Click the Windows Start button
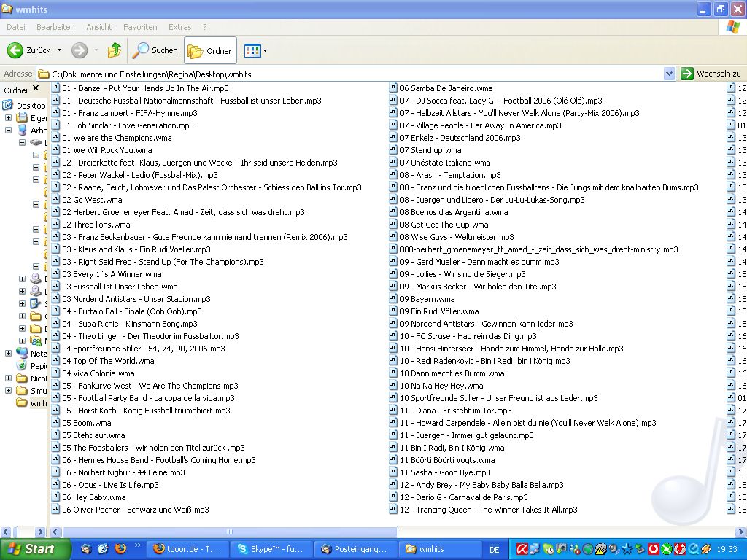747x560 pixels. point(35,549)
